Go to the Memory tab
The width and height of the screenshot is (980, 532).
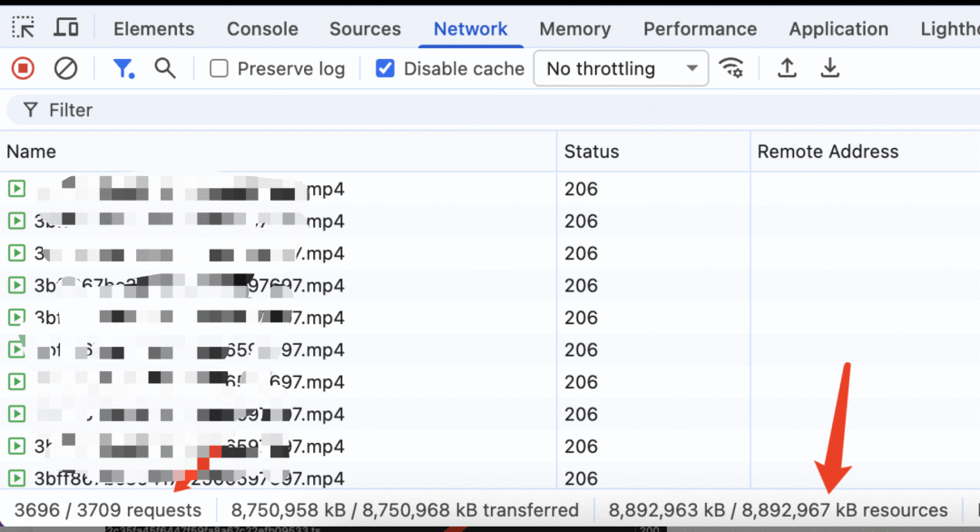point(575,29)
